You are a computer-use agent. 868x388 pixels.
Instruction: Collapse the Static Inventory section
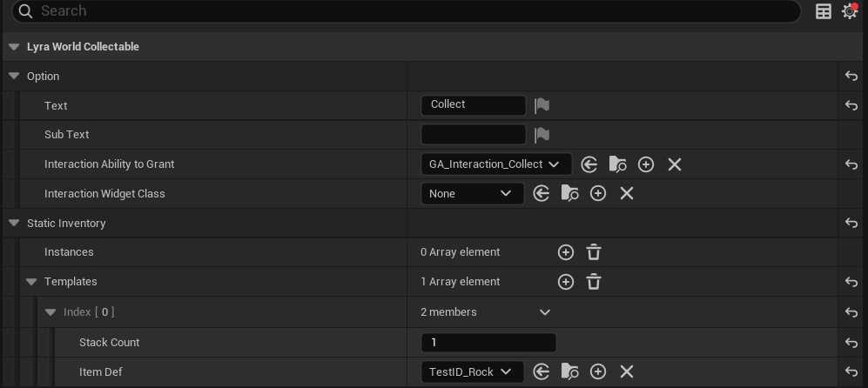(x=13, y=224)
